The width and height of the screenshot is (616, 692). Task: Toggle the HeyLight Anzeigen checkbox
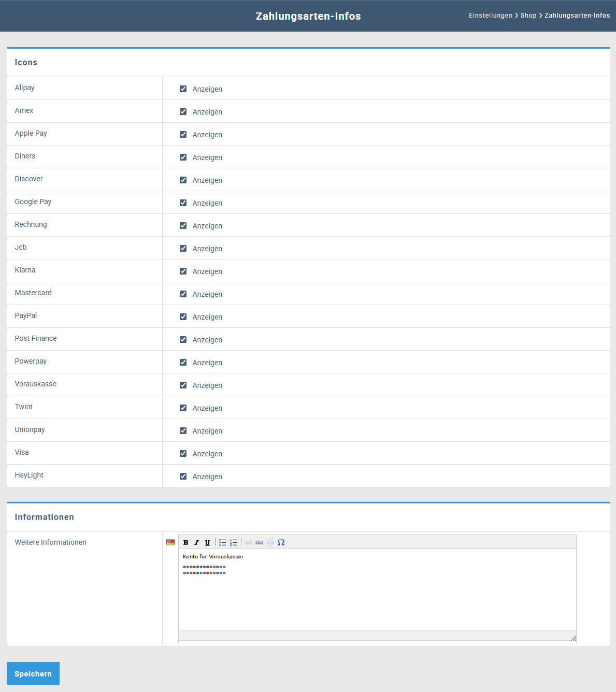[183, 477]
